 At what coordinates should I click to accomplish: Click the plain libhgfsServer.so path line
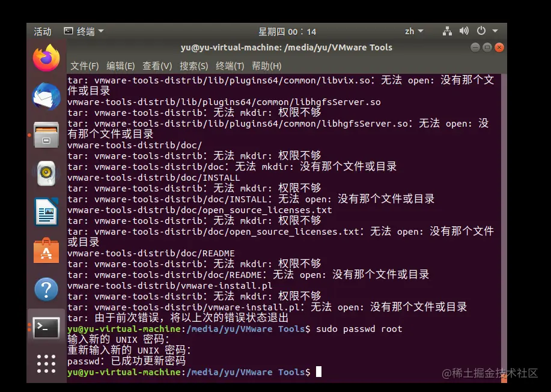224,102
